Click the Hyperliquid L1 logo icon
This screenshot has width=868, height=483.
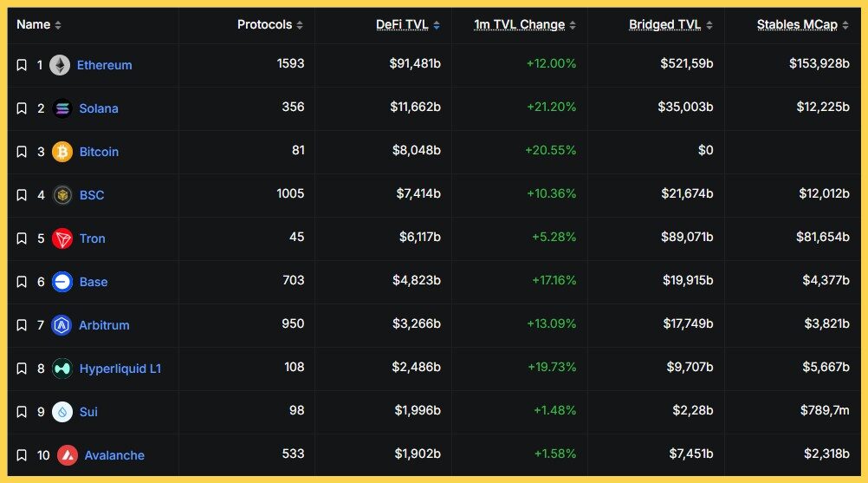62,369
